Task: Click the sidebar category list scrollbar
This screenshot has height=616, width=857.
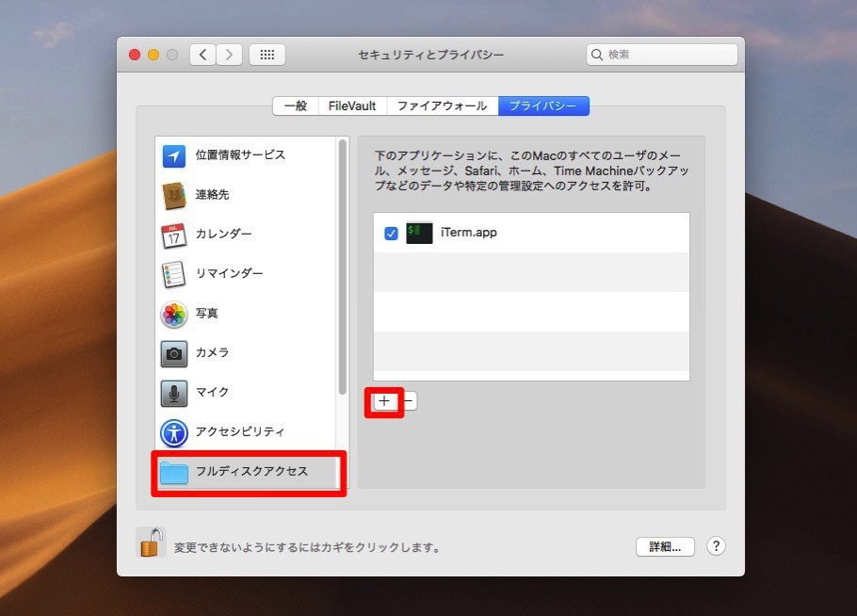Action: (343, 267)
